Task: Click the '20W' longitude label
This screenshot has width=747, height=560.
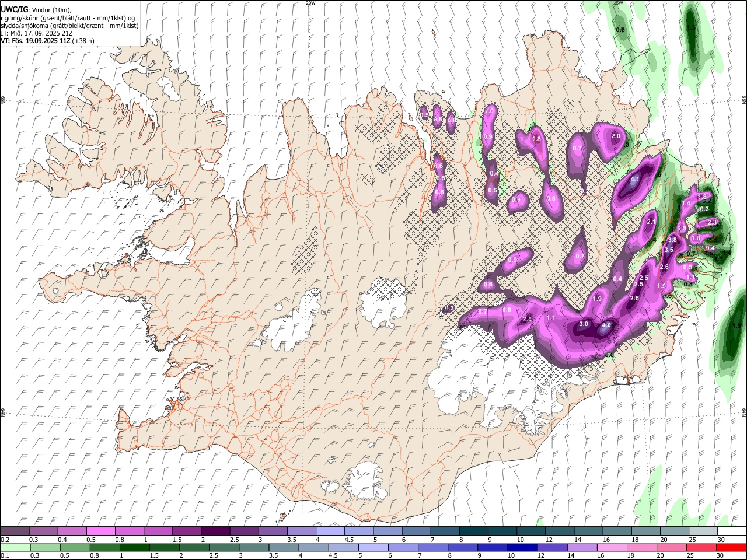Action: coord(310,3)
